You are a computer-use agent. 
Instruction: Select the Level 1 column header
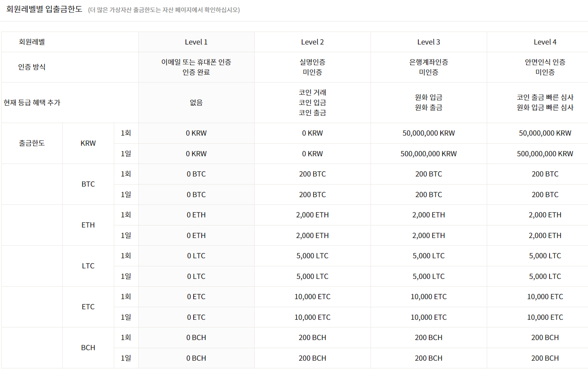point(196,42)
